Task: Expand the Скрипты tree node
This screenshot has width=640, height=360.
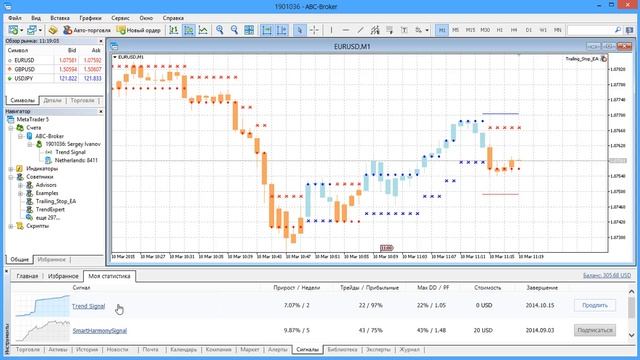Action: (11, 226)
